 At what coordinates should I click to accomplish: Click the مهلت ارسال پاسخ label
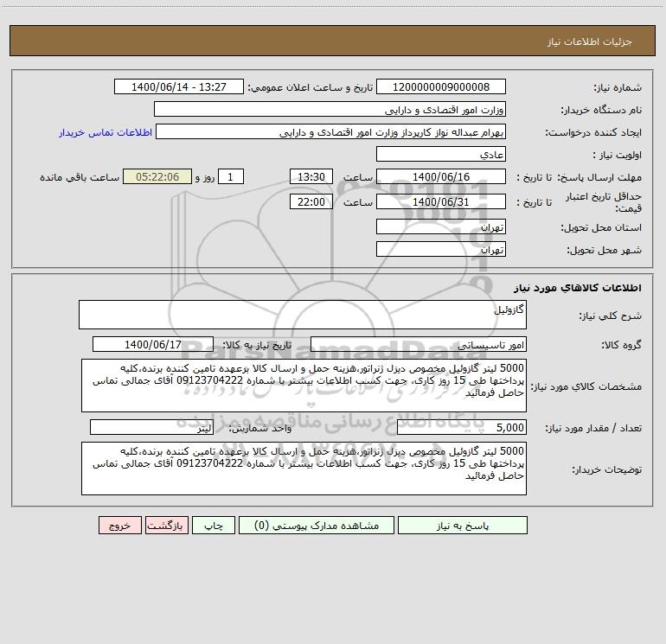599,178
